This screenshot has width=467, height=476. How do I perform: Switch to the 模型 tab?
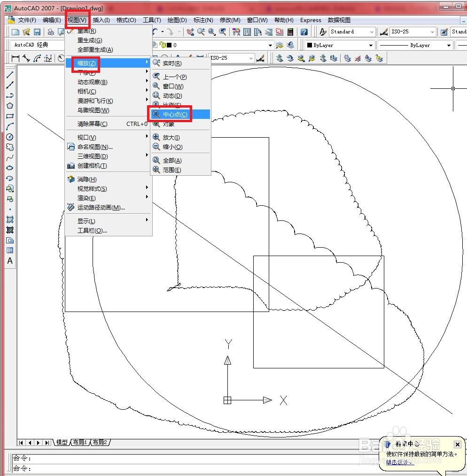62,442
